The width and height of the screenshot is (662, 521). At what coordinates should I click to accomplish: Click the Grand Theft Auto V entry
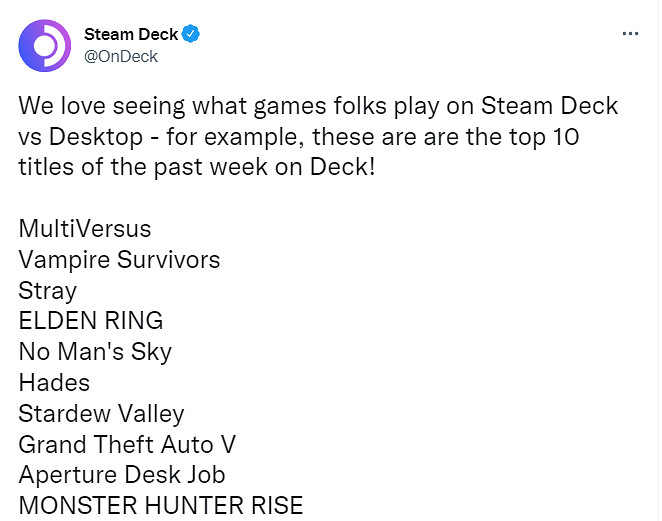coord(127,443)
